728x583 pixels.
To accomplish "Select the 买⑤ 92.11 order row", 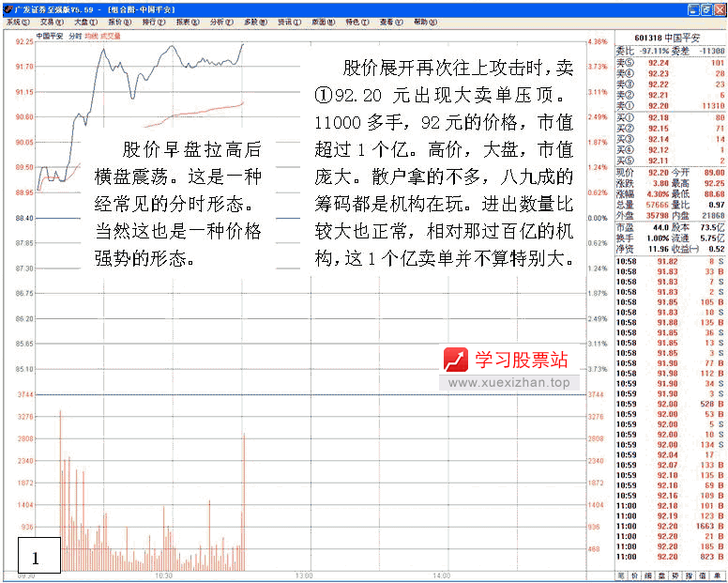I will point(671,161).
